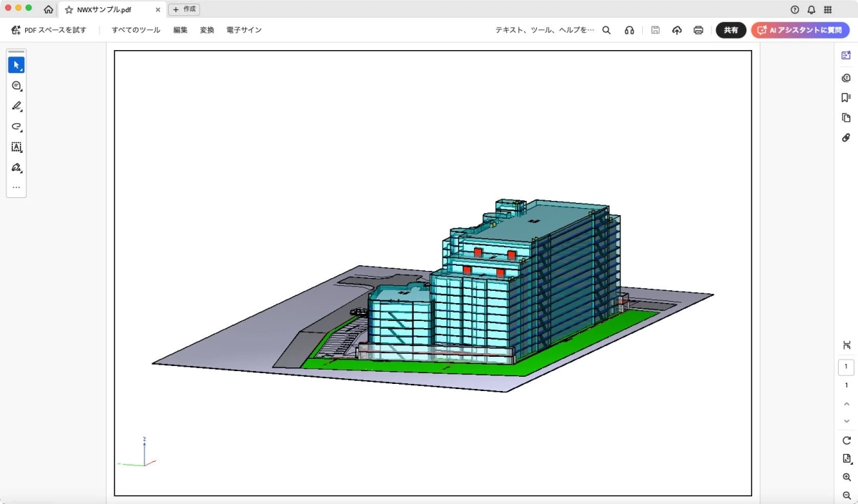The image size is (858, 504).
Task: Go to previous page up chevron
Action: 847,404
